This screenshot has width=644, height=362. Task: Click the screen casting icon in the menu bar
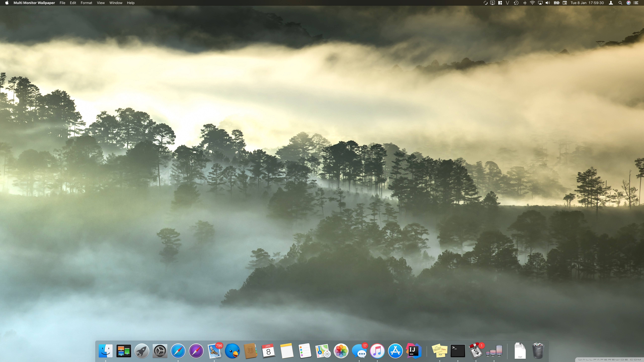493,3
